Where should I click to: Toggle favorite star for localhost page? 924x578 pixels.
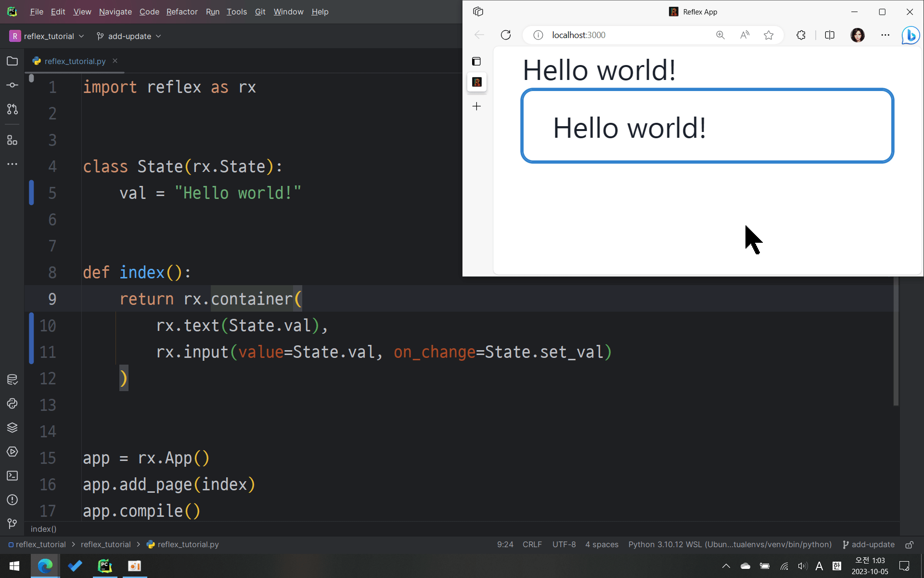(769, 35)
